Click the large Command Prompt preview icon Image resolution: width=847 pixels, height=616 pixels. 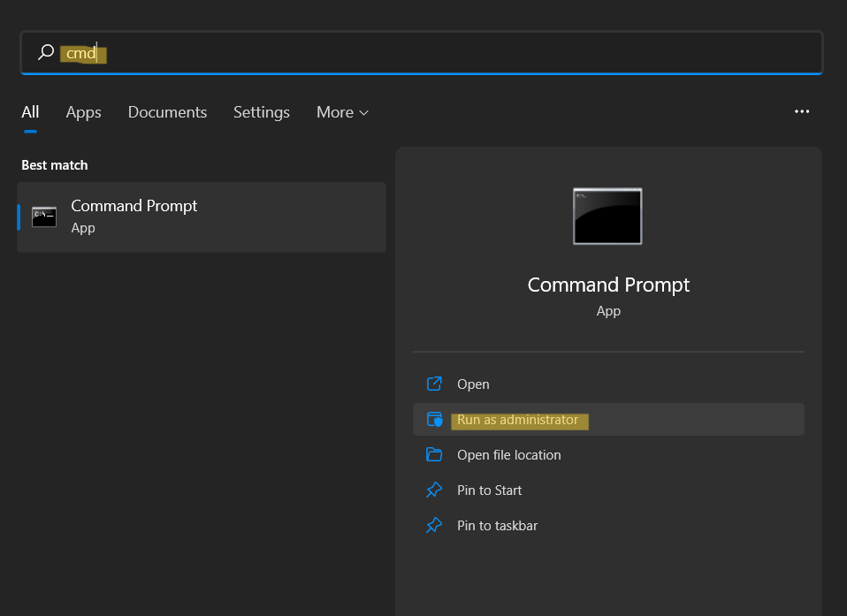pos(607,216)
